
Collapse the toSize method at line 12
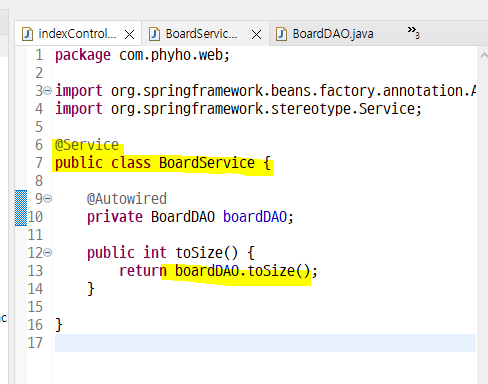point(48,253)
